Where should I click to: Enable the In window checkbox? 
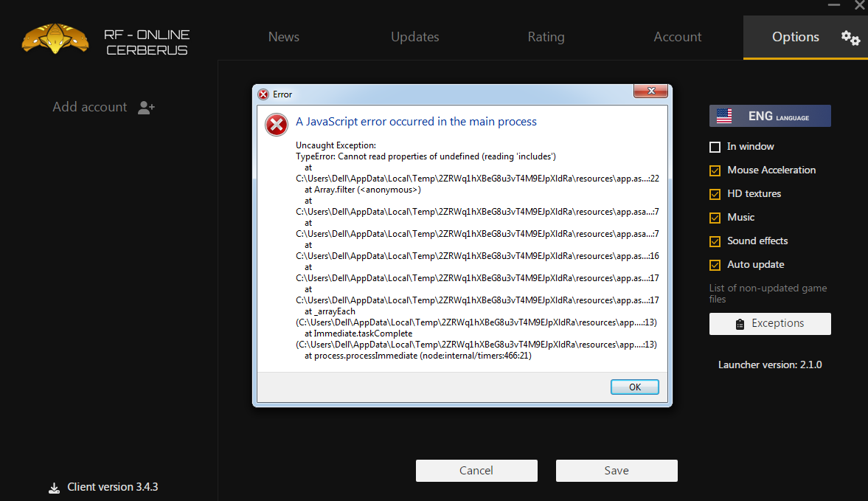(715, 147)
